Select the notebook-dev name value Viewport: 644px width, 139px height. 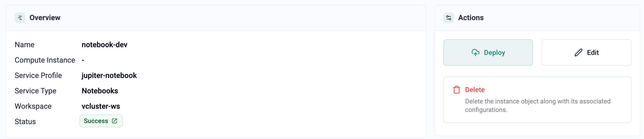(x=105, y=45)
